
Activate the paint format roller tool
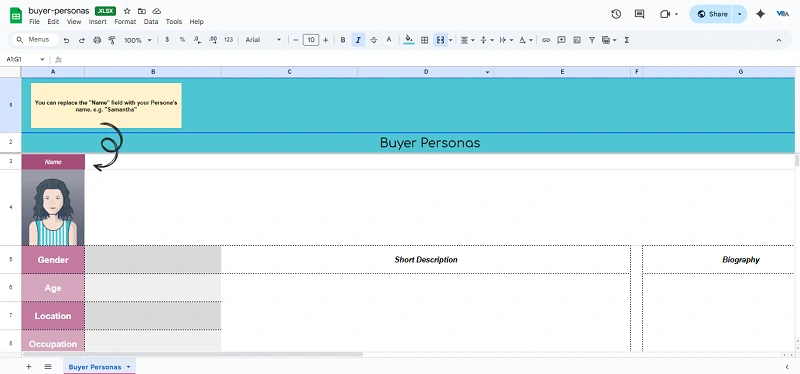pyautogui.click(x=112, y=40)
